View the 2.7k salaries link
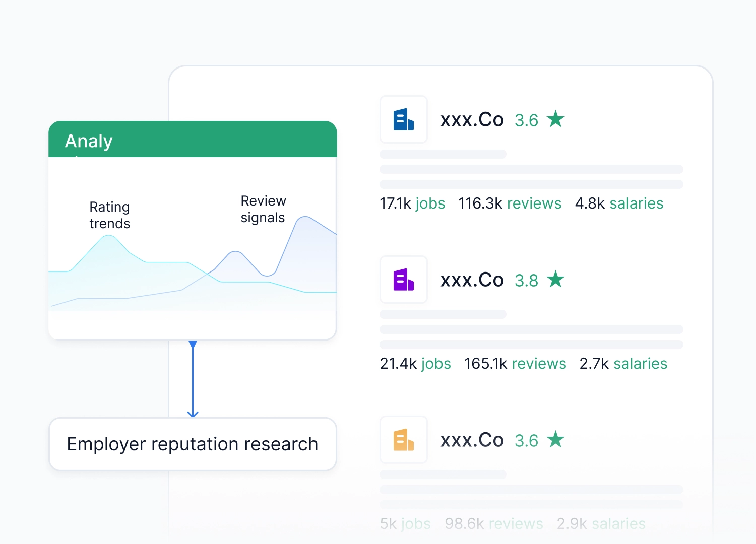The height and width of the screenshot is (544, 756). point(623,364)
